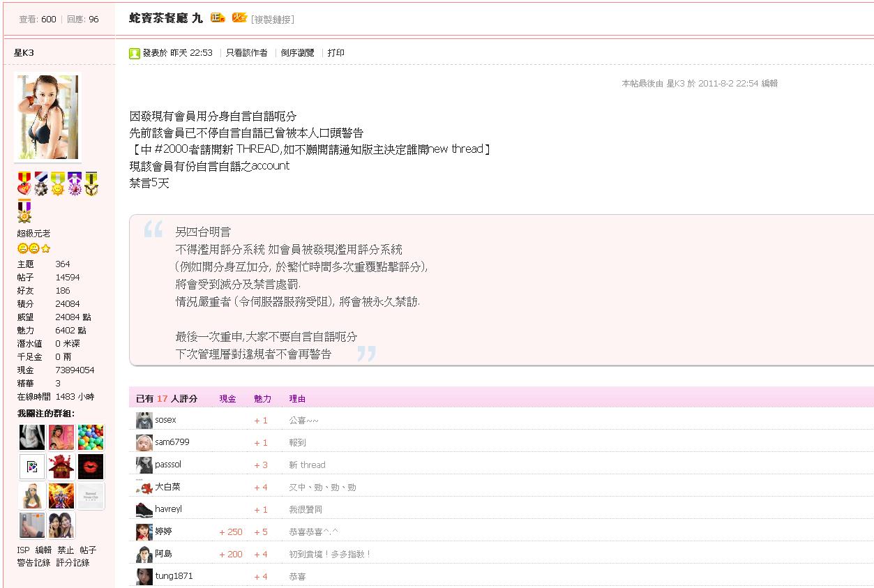Click 大白菜's avatar in the ratings list
This screenshot has width=874, height=588.
144,488
